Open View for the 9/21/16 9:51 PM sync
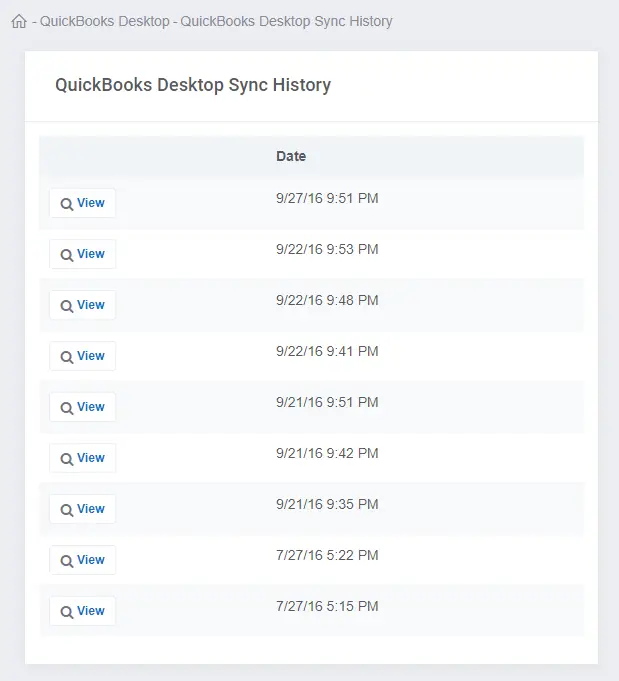Image resolution: width=619 pixels, height=681 pixels. click(83, 407)
